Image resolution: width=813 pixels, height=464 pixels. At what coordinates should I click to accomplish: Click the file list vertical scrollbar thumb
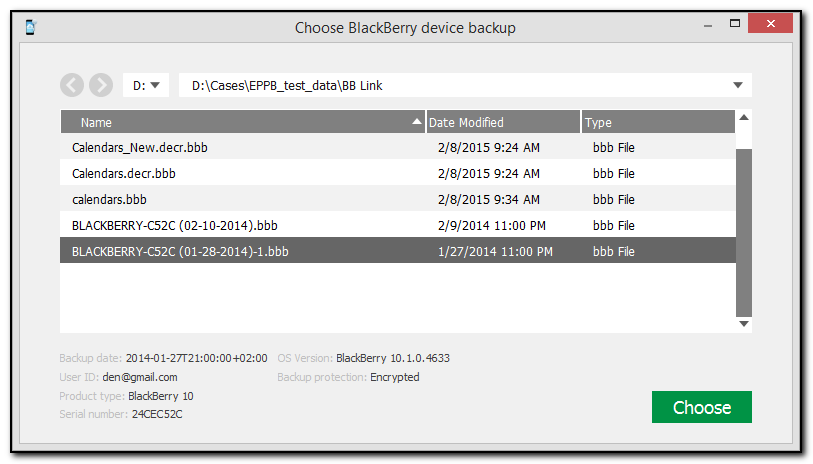[x=743, y=230]
